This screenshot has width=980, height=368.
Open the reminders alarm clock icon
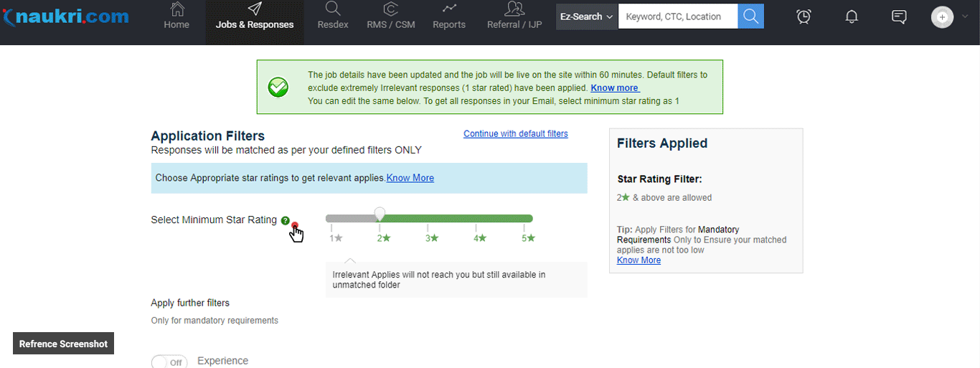(x=804, y=16)
